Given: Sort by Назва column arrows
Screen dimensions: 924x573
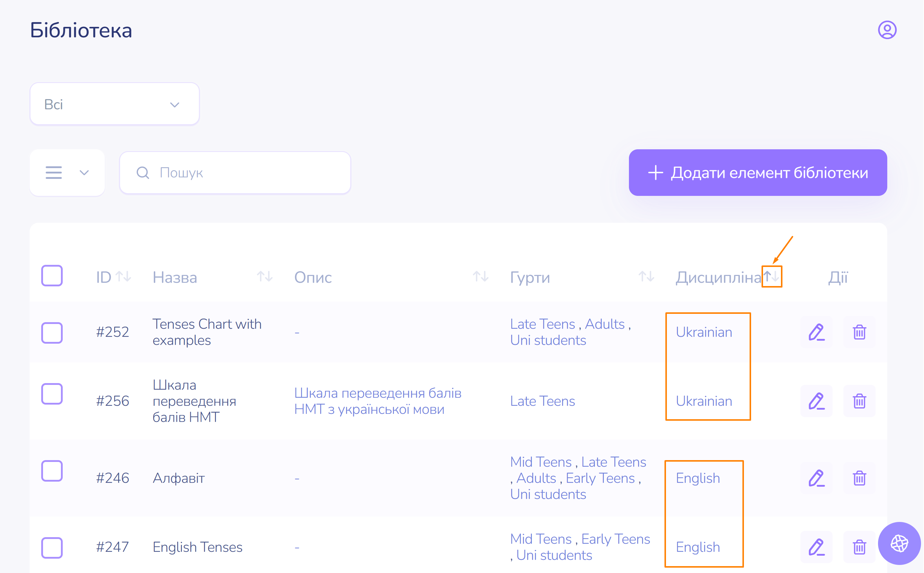Looking at the screenshot, I should (x=265, y=277).
